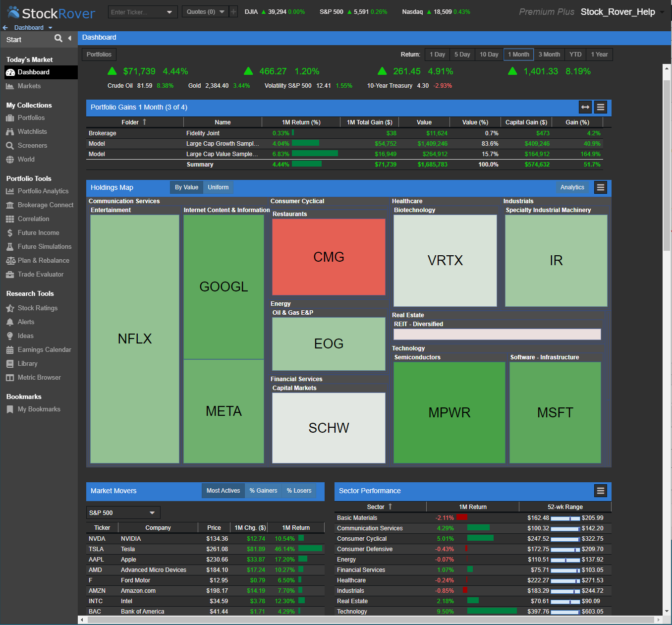Open the Holdings Map hamburger menu
The image size is (672, 625).
[601, 187]
